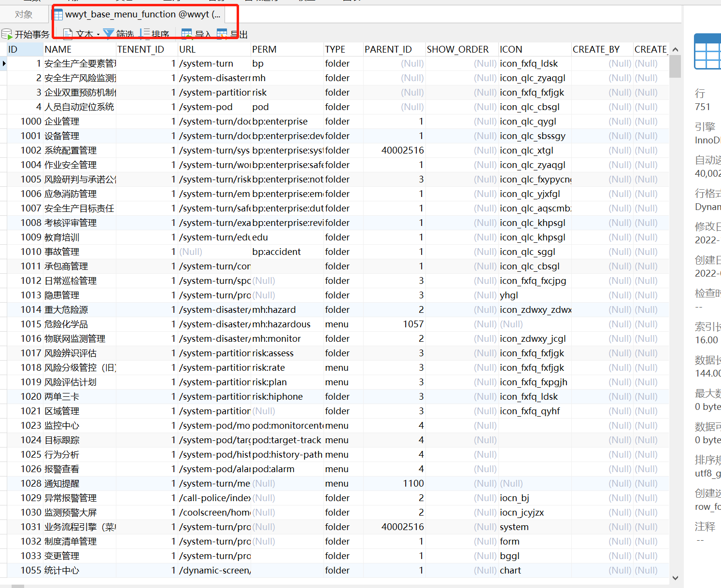
Task: Click the PARENT_ID column header
Action: click(x=394, y=49)
